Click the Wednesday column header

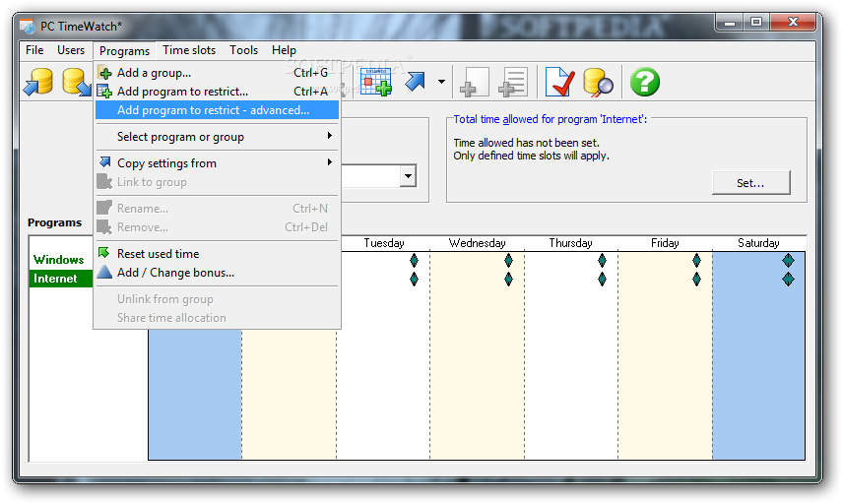(x=478, y=243)
